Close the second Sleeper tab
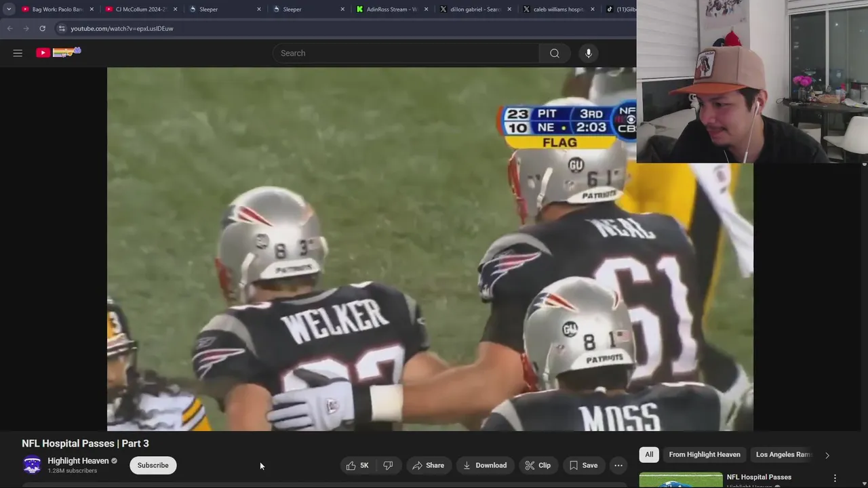This screenshot has width=868, height=488. (342, 9)
